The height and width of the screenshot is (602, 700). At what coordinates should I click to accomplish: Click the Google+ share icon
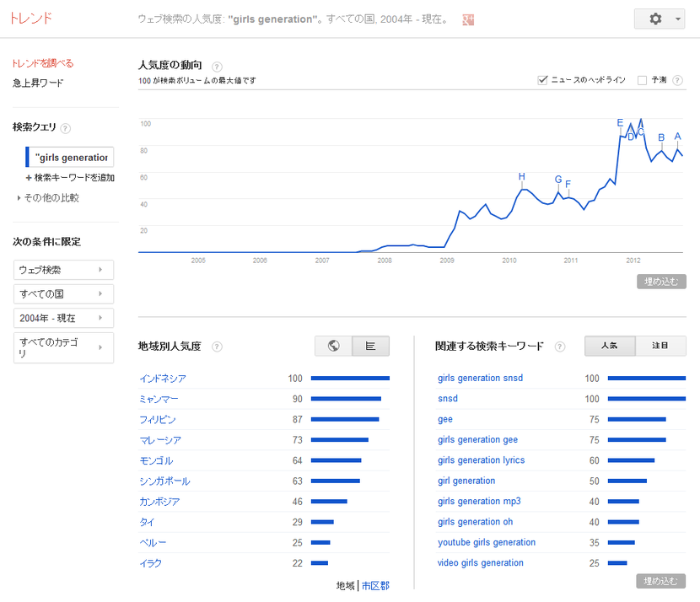pyautogui.click(x=468, y=19)
